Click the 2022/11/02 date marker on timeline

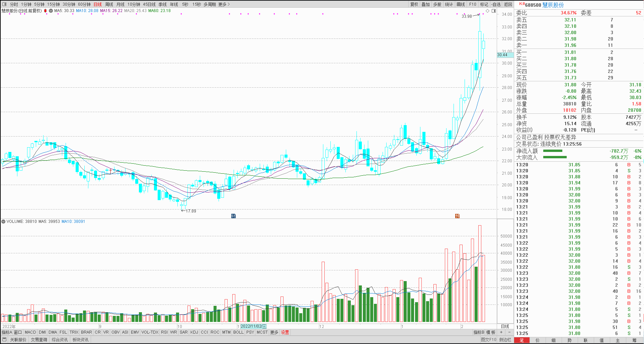click(253, 326)
